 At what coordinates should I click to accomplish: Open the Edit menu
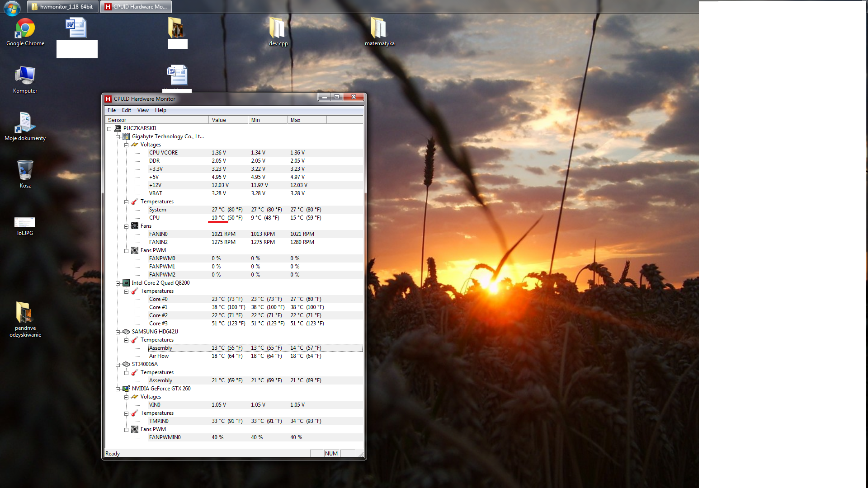(x=127, y=110)
